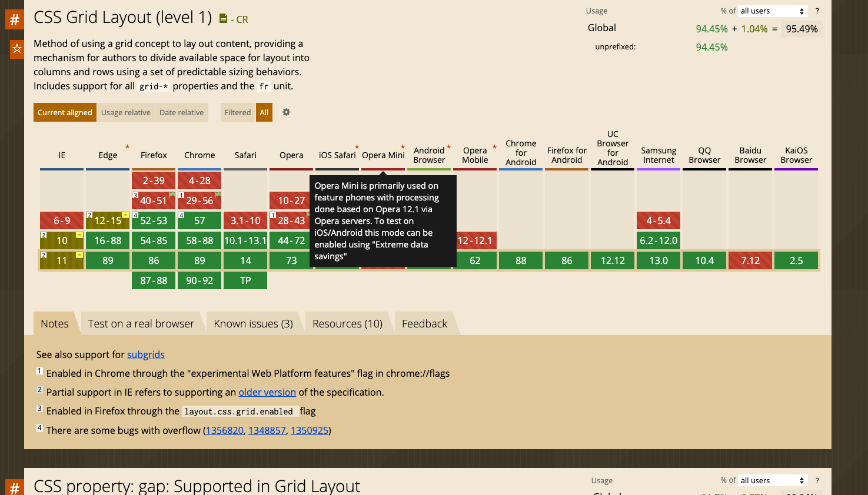Viewport: 868px width, 495px height.
Task: Click the Samsung Internet column header
Action: pyautogui.click(x=659, y=155)
